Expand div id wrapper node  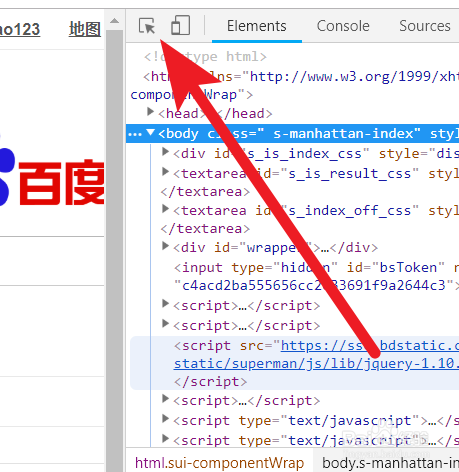pyautogui.click(x=165, y=246)
